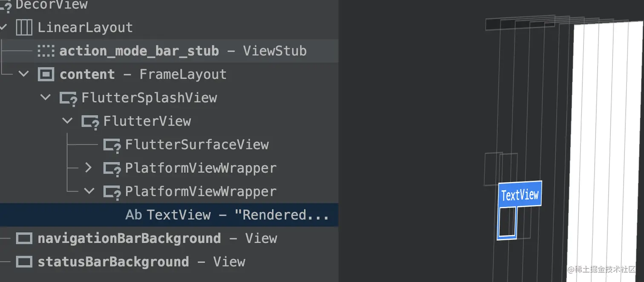Click the FlutterView unknown-view icon
Image resolution: width=644 pixels, height=282 pixels.
click(x=90, y=122)
